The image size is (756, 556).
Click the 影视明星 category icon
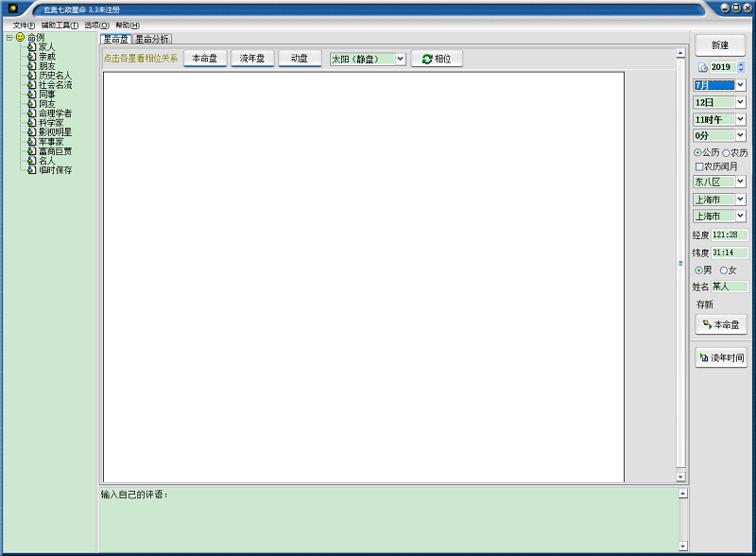pyautogui.click(x=32, y=131)
